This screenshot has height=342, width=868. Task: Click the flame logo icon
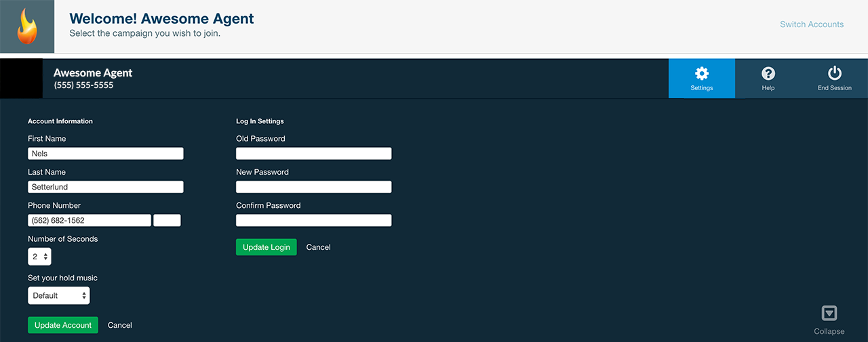click(x=27, y=26)
